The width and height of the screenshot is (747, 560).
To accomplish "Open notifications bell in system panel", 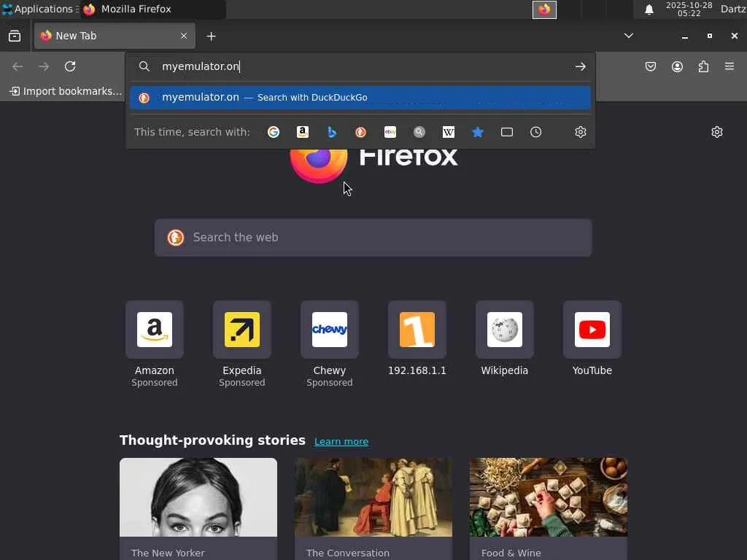I will coord(649,9).
